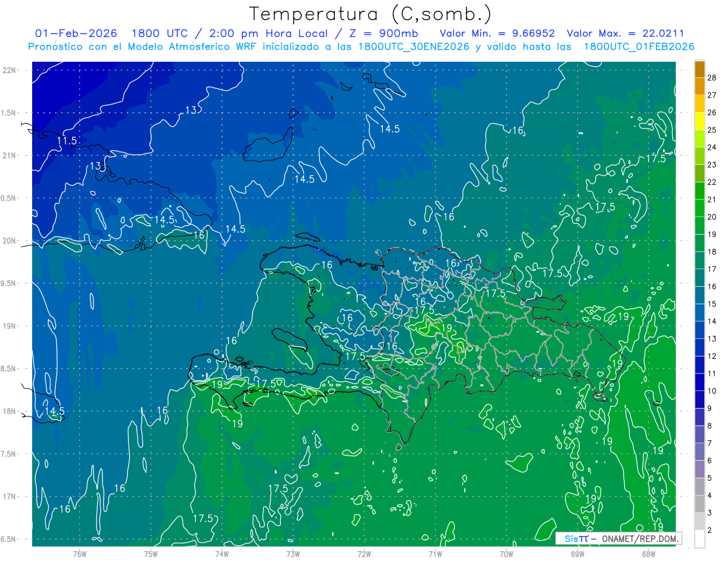The height and width of the screenshot is (562, 728).
Task: Click the "11.5" contour label
Action: pos(67,141)
